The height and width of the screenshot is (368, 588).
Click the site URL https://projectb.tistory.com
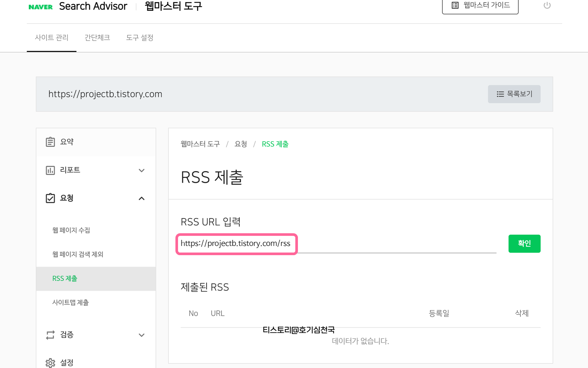coord(105,94)
